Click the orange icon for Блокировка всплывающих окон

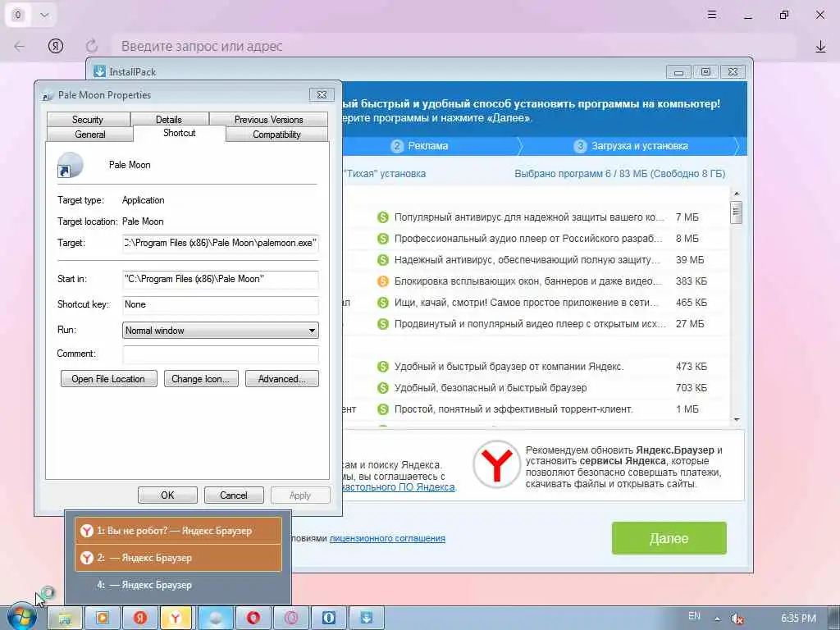382,281
